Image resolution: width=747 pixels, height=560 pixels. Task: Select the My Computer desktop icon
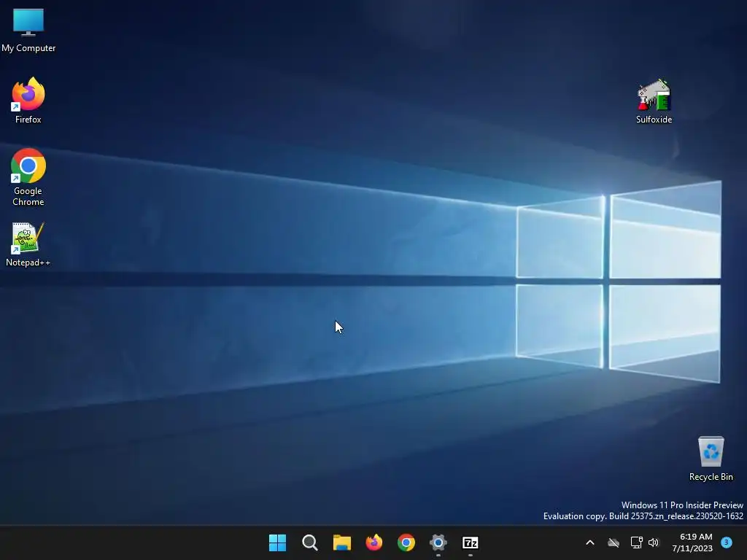click(28, 29)
